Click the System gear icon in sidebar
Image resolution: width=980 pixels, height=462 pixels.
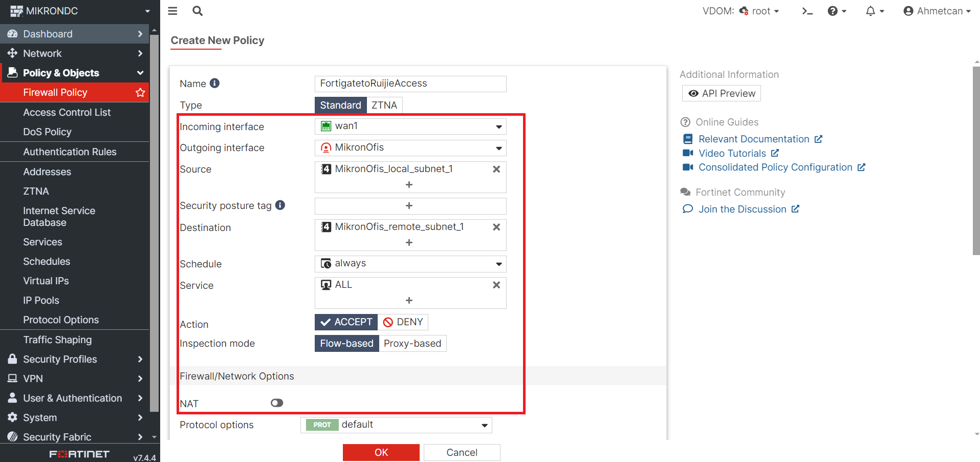(x=12, y=417)
